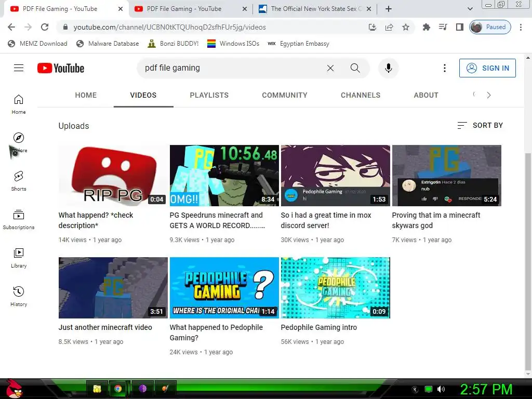Click the YouTube logo
Image resolution: width=532 pixels, height=399 pixels.
point(61,68)
